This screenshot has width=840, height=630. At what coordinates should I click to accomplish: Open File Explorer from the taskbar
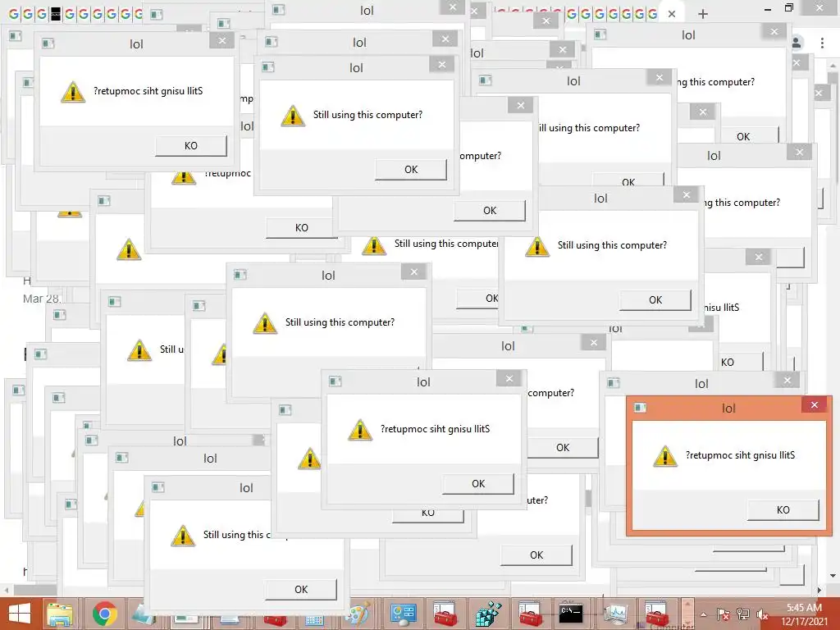[x=59, y=614]
